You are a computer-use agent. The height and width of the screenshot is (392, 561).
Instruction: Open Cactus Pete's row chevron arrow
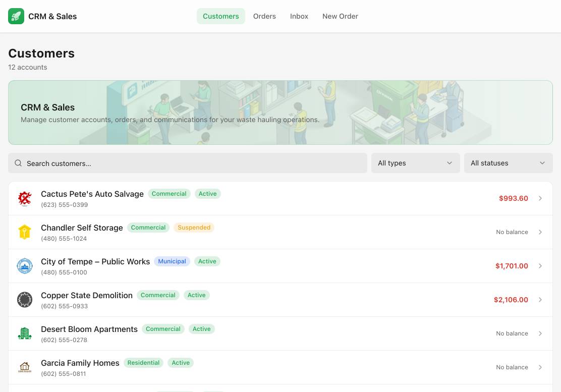[540, 198]
